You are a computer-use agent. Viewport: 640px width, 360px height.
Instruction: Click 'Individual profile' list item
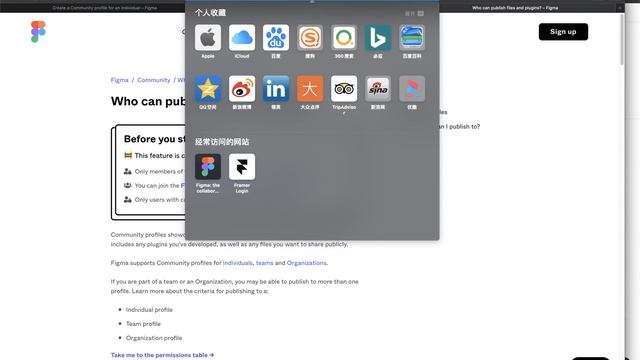149,310
